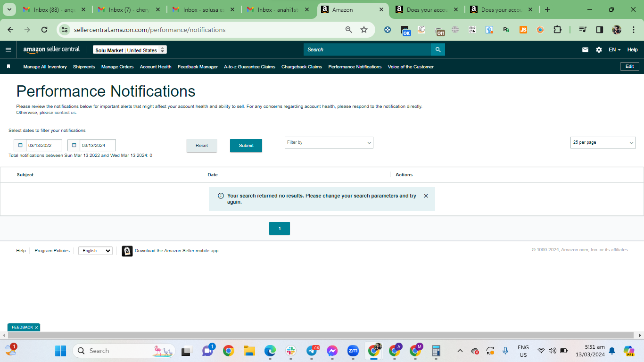This screenshot has width=644, height=362.
Task: Click the search magnifier button in Seller Central
Action: coord(438,49)
